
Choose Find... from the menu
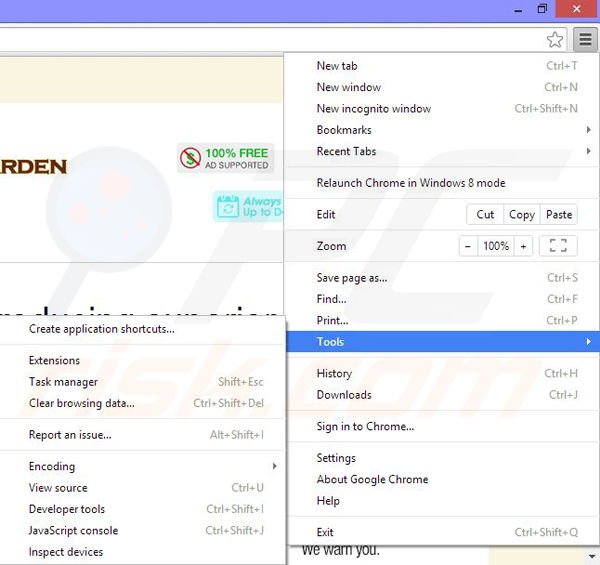443,299
